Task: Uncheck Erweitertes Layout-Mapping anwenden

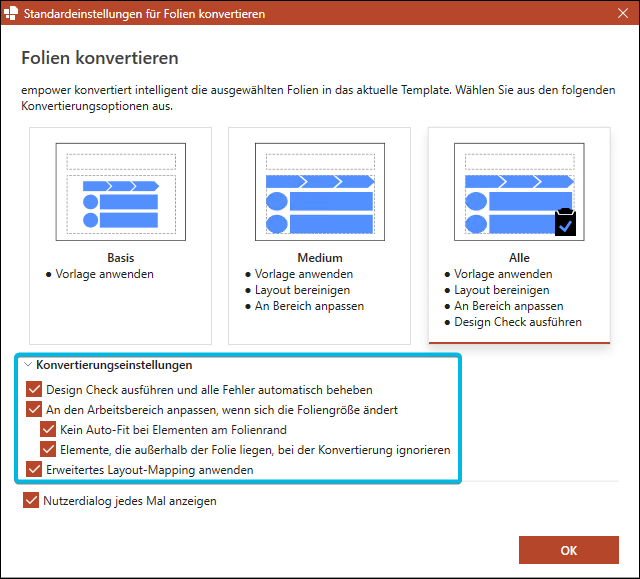Action: click(x=34, y=469)
